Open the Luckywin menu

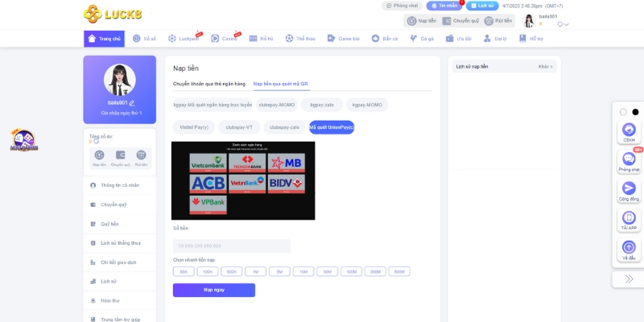pyautogui.click(x=184, y=39)
